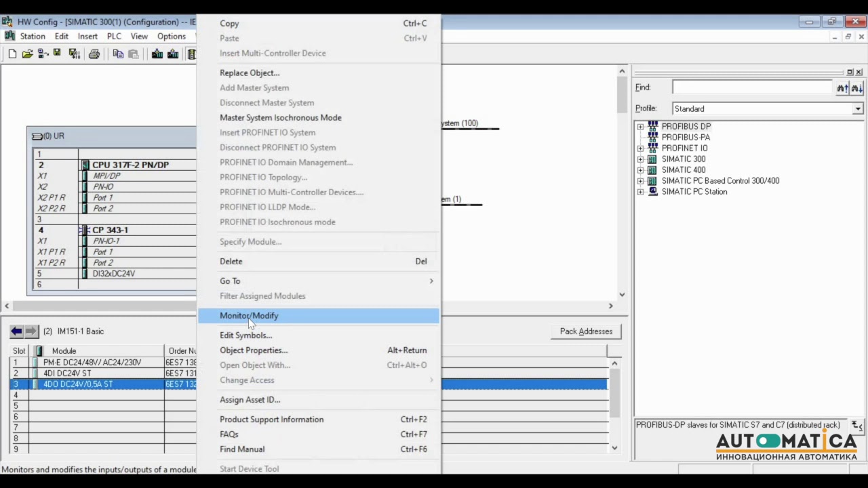Expand the PROFIBUS DP catalog node
This screenshot has height=488, width=868.
click(640, 127)
